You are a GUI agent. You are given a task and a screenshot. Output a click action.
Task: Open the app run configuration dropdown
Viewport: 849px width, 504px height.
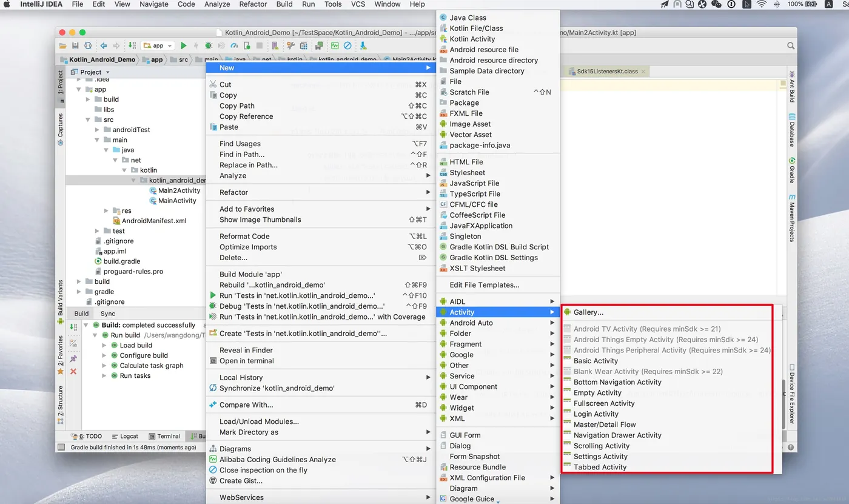(x=158, y=45)
